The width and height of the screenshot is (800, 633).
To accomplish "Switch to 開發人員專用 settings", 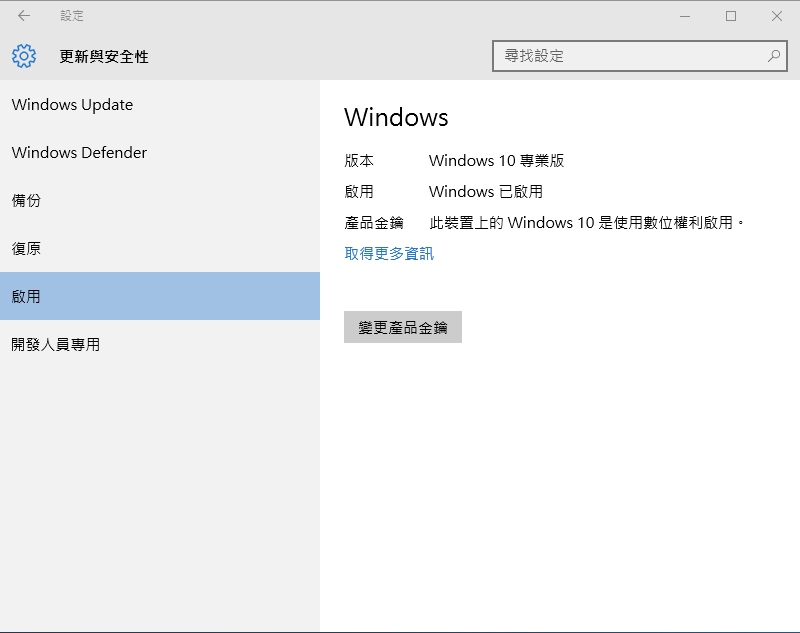I will (56, 345).
